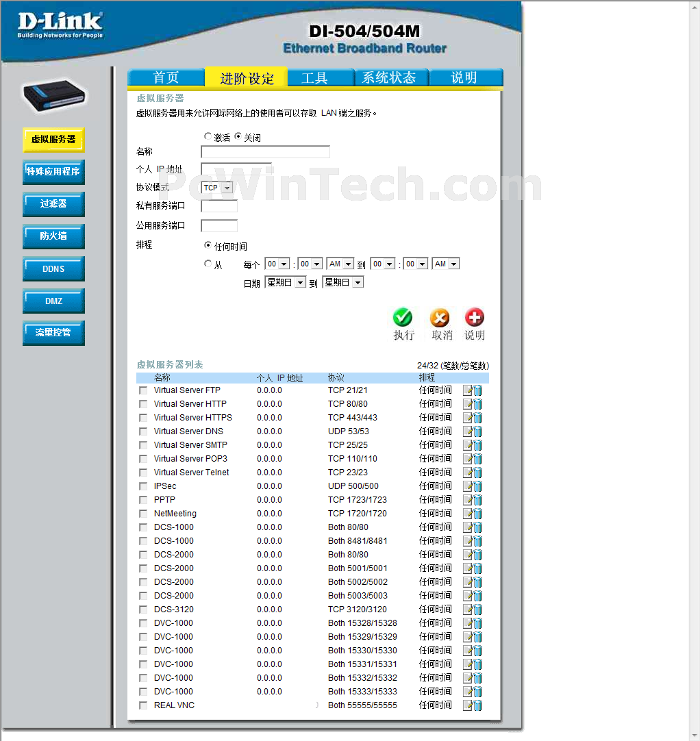The height and width of the screenshot is (741, 700).
Task: Click the red 说明 help plus icon
Action: pos(474,318)
